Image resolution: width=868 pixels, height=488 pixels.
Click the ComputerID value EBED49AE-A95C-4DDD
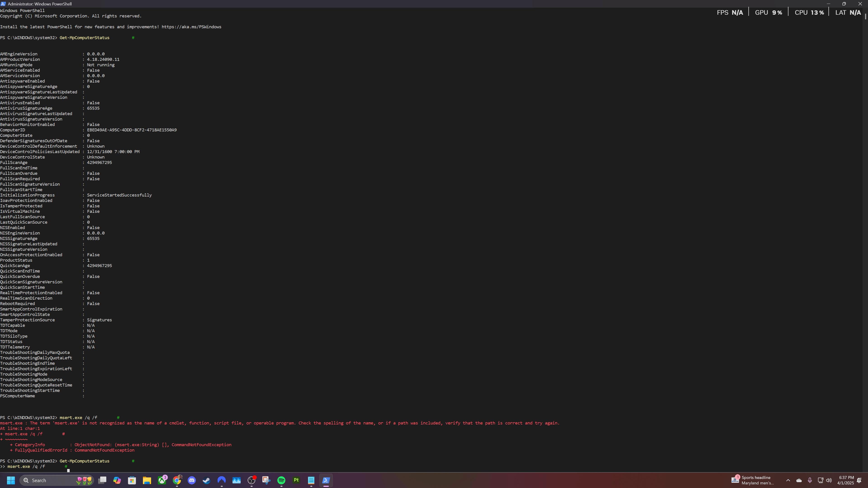coord(132,130)
